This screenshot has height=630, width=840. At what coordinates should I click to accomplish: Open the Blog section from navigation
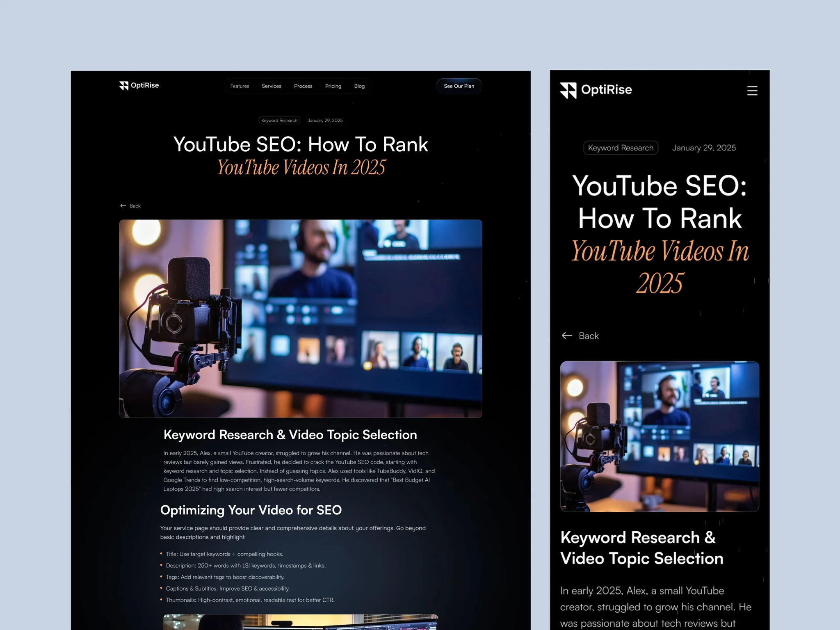coord(359,86)
